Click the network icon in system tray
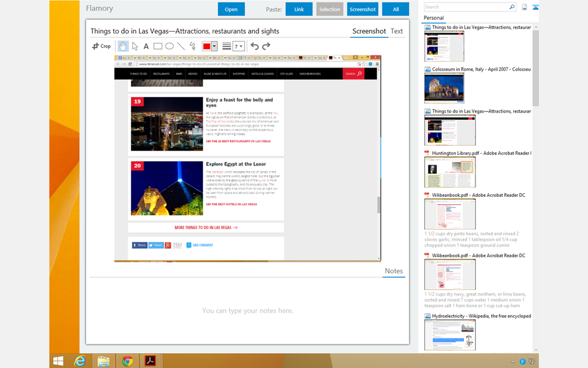The width and height of the screenshot is (588, 368). click(532, 362)
